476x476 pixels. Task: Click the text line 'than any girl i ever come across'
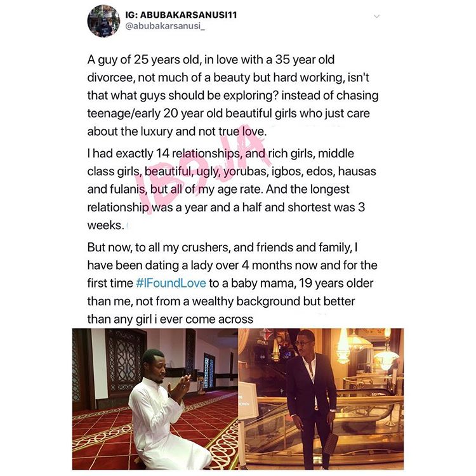click(170, 319)
